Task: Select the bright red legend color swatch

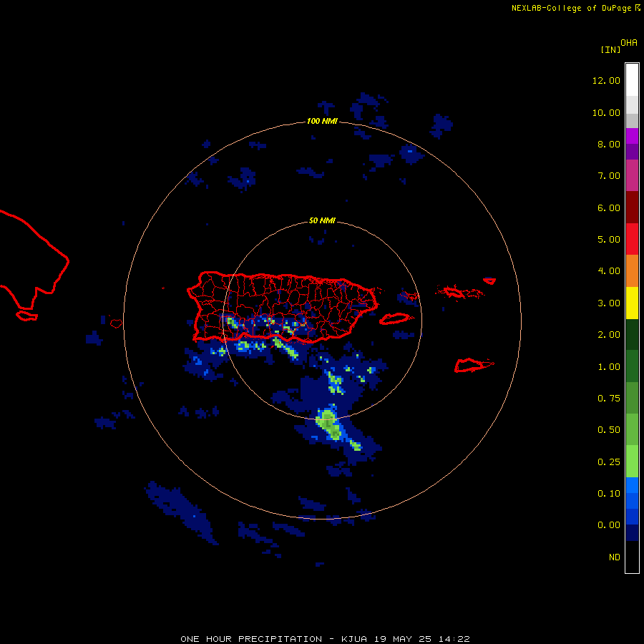Action: 632,239
